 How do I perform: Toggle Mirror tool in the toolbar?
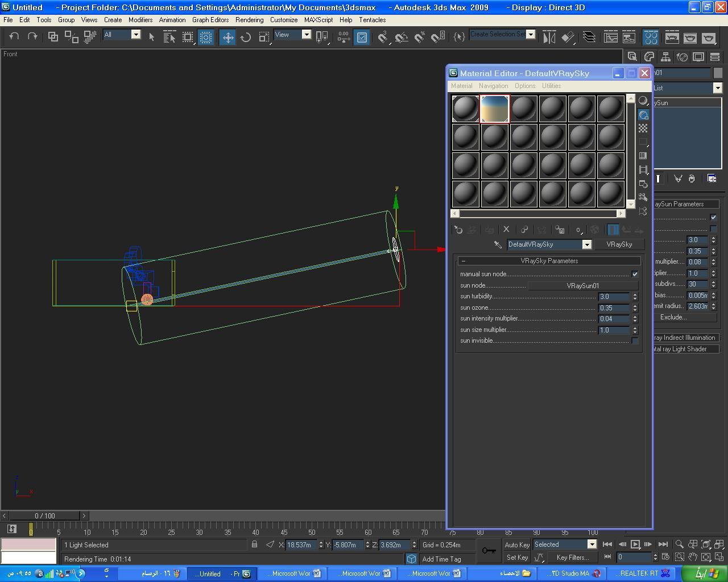pyautogui.click(x=549, y=37)
